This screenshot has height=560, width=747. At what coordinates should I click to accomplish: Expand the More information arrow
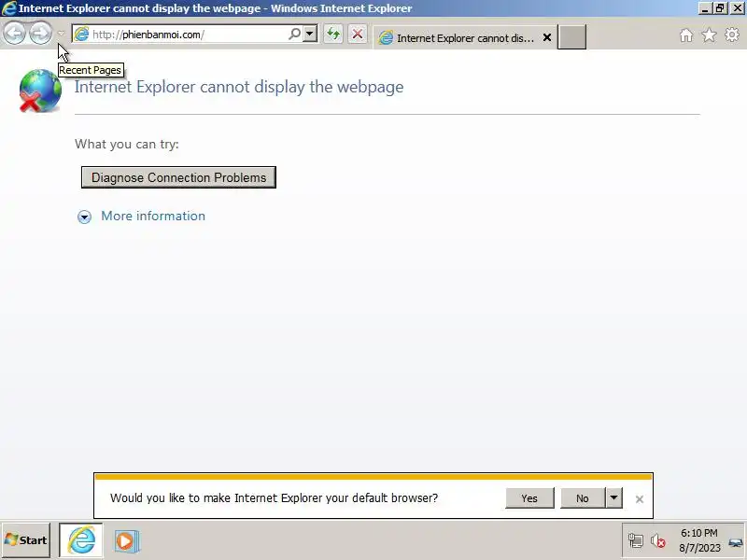pos(84,217)
